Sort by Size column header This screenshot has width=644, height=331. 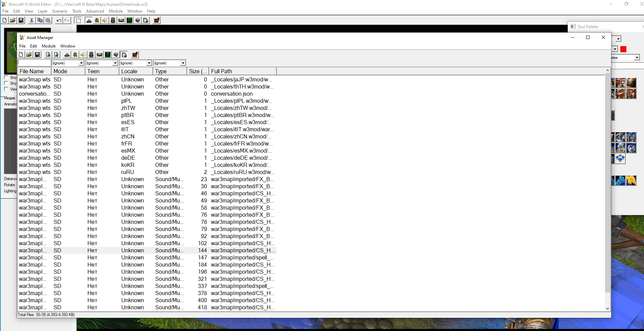(198, 71)
